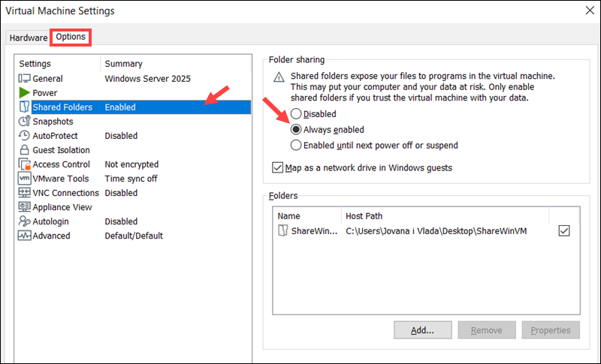Screen dimensions: 601x364
Task: Select the Access Control settings row
Action: coord(61,164)
